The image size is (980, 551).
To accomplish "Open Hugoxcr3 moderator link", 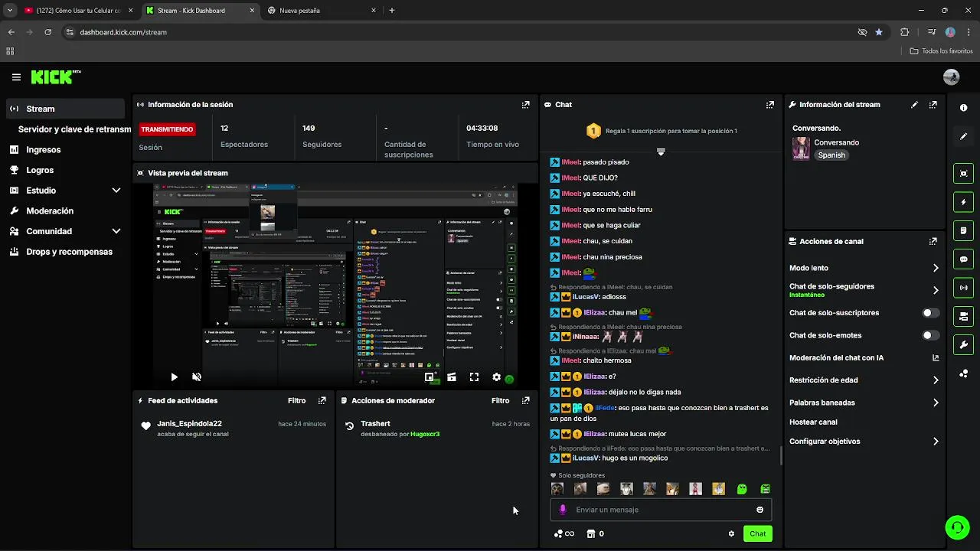I will tap(423, 434).
